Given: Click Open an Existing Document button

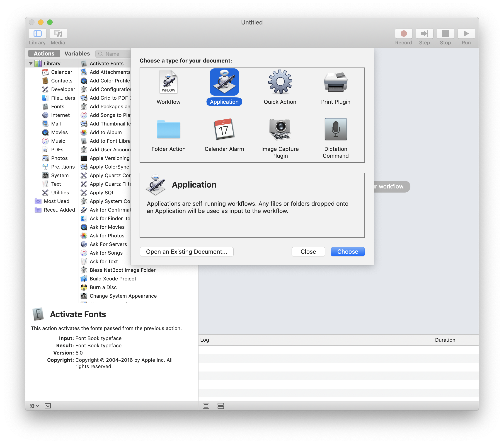Looking at the screenshot, I should coord(187,252).
